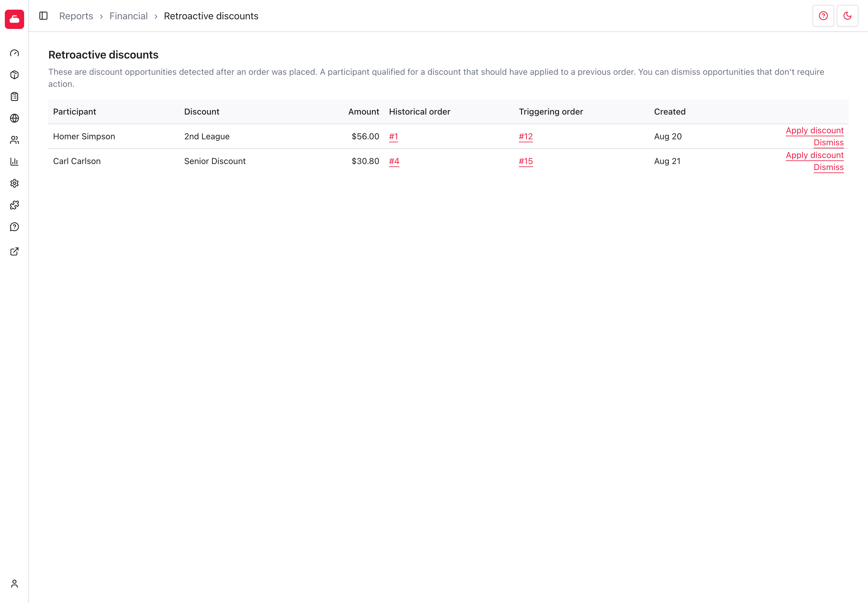Open the settings gear icon in sidebar

coord(14,184)
